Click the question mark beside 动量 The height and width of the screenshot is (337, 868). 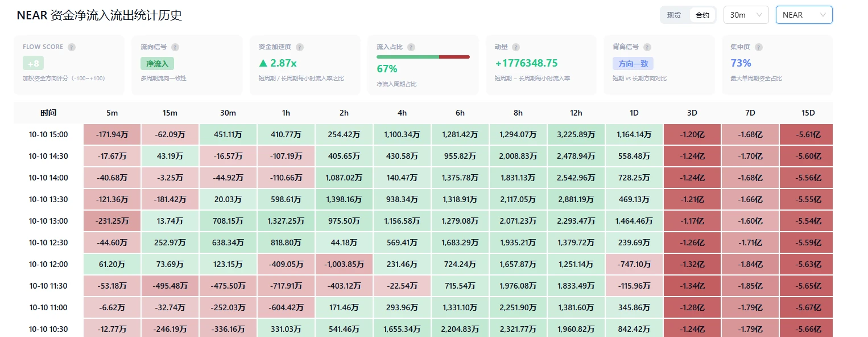pos(516,47)
